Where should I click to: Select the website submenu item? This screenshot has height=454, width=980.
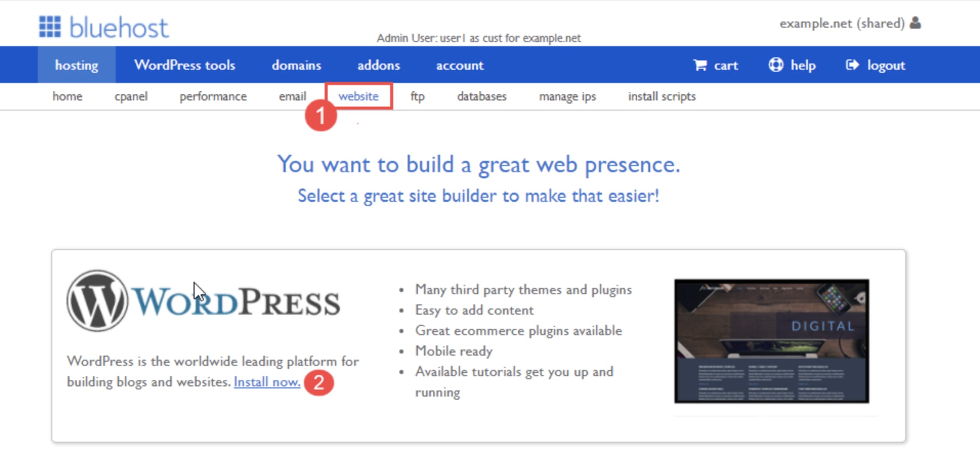click(x=358, y=96)
